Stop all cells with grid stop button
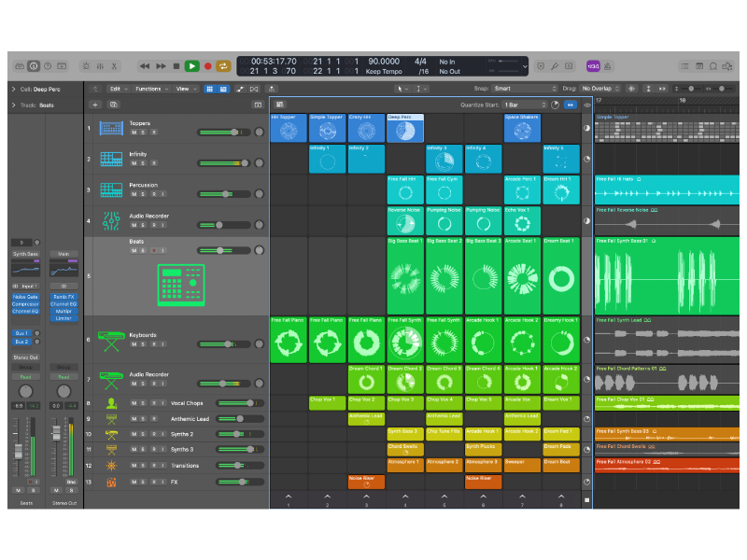Viewport: 747px width, 560px height. pyautogui.click(x=587, y=500)
